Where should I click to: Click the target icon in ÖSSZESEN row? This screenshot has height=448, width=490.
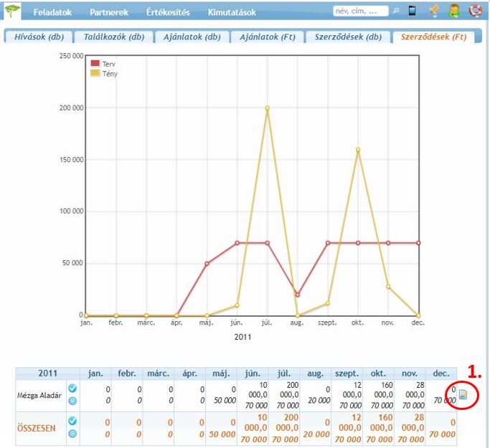pyautogui.click(x=72, y=434)
